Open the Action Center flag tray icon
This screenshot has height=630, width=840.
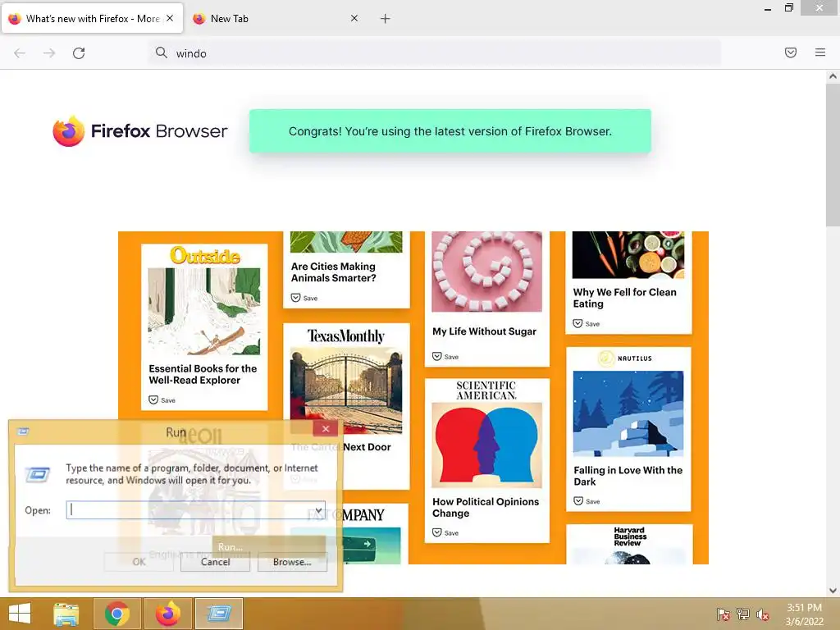pyautogui.click(x=724, y=614)
